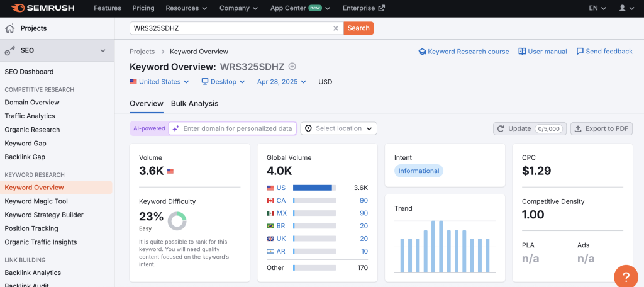Click the UK flag in Global Volume
This screenshot has width=644, height=287.
point(270,239)
